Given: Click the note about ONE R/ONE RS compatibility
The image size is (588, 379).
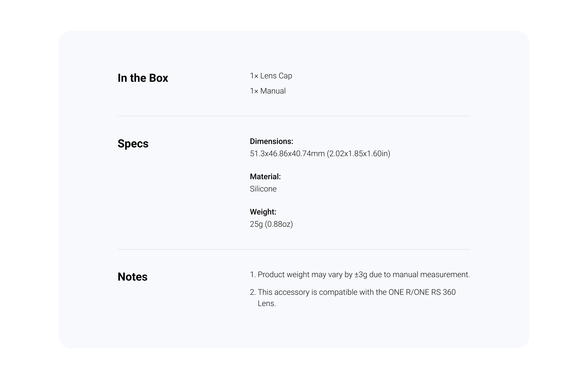Looking at the screenshot, I should click(353, 298).
